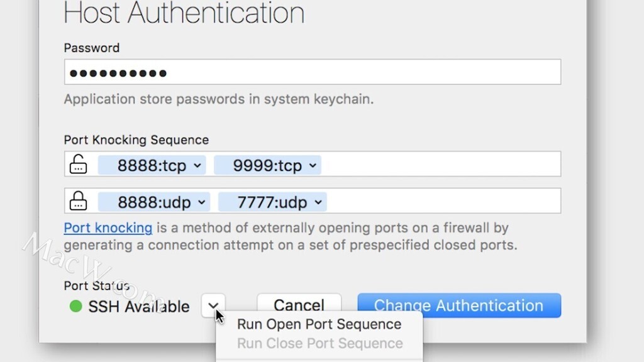
Task: Click the Cancel button
Action: click(299, 304)
